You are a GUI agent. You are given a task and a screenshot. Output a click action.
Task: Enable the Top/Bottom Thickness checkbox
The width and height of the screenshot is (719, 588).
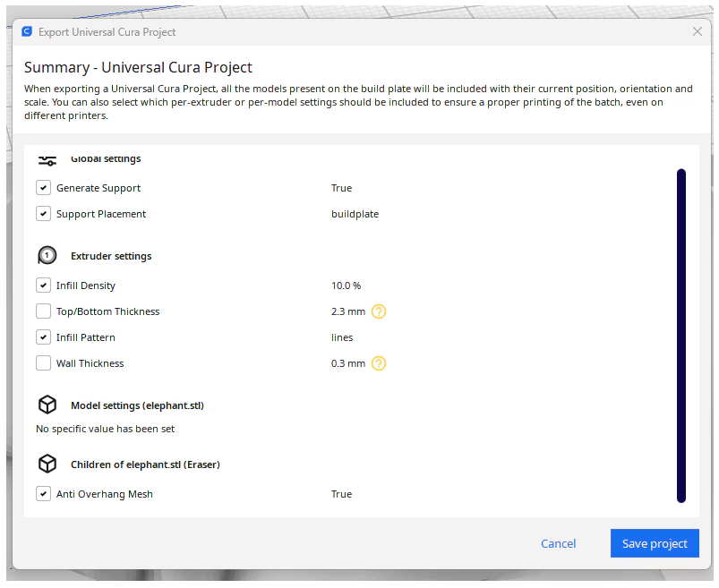pyautogui.click(x=43, y=311)
